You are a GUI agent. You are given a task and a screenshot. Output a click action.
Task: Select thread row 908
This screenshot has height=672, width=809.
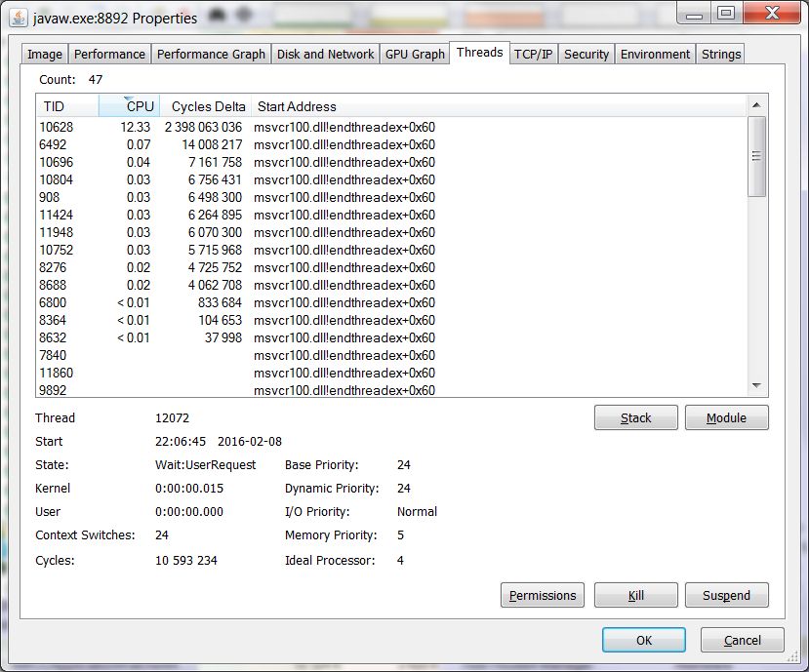click(391, 197)
